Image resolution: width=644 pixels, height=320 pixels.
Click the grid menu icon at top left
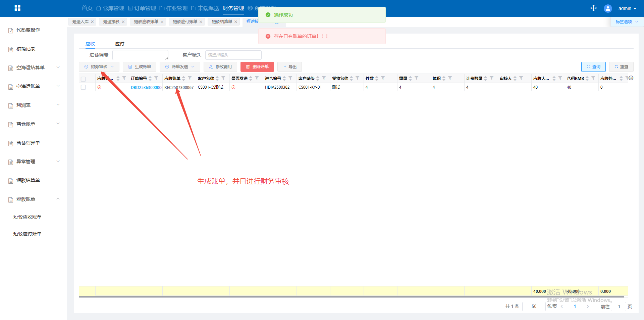(17, 8)
